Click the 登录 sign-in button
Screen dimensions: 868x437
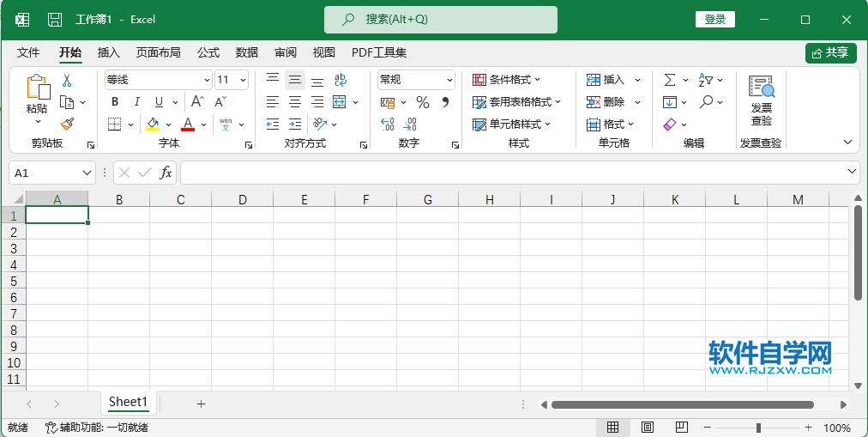(715, 20)
